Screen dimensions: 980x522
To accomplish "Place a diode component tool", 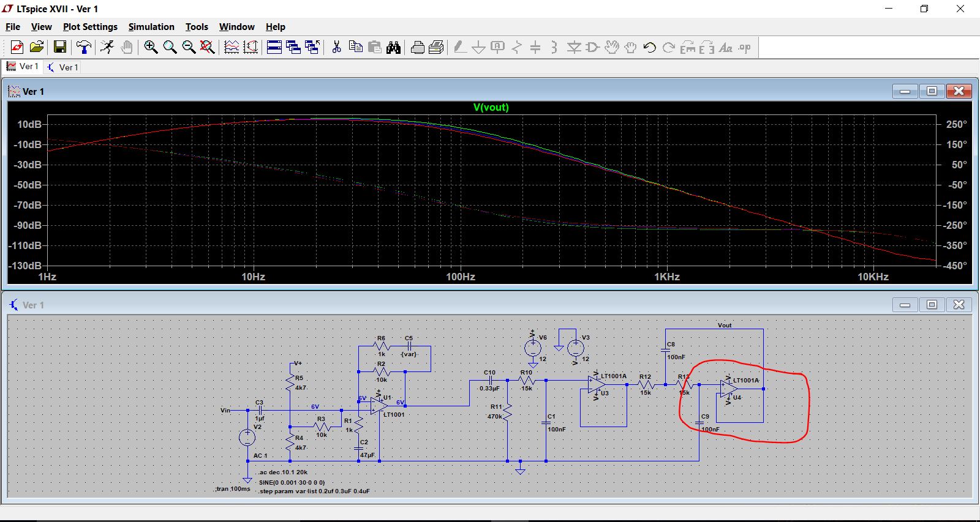I will [573, 47].
